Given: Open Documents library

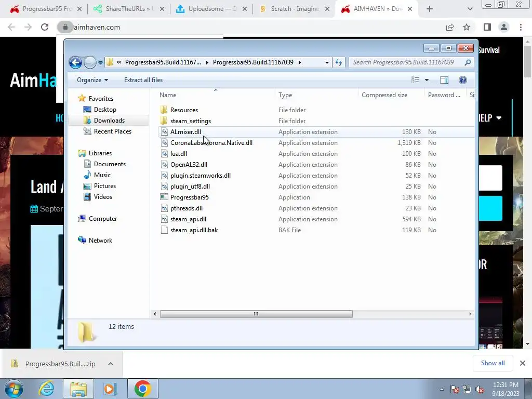Looking at the screenshot, I should click(110, 164).
